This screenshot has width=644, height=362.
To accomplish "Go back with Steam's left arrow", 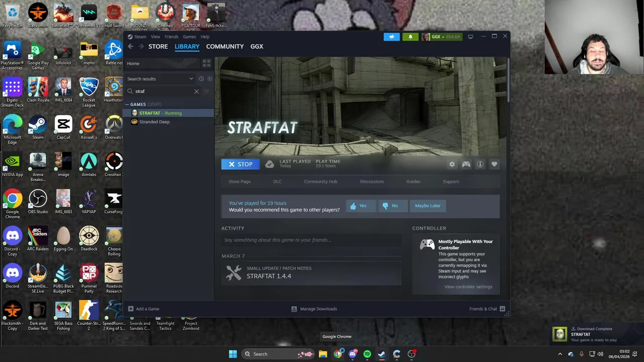I will pyautogui.click(x=130, y=46).
